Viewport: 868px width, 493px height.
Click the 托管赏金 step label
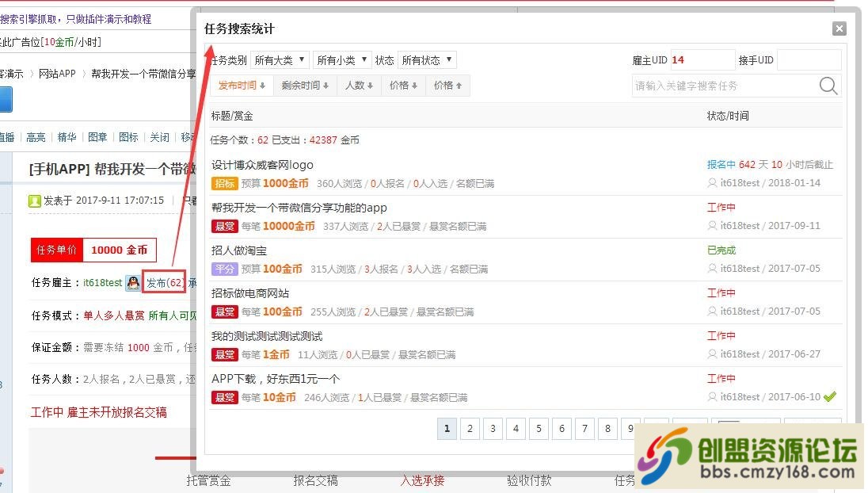pyautogui.click(x=209, y=481)
